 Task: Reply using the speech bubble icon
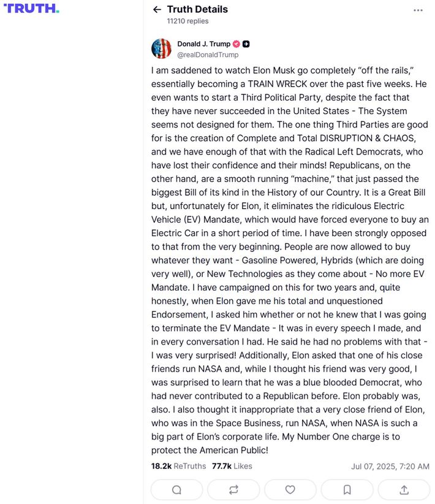tap(176, 489)
